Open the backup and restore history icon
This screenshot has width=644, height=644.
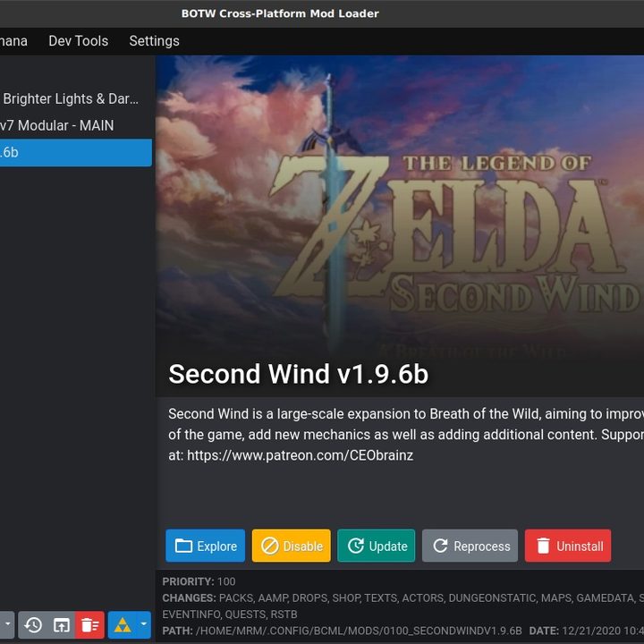coord(33,625)
